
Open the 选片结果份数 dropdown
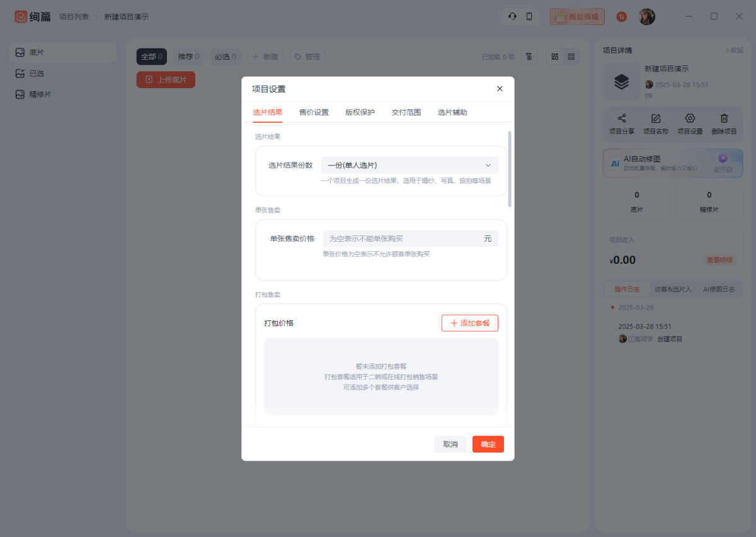[x=409, y=165]
